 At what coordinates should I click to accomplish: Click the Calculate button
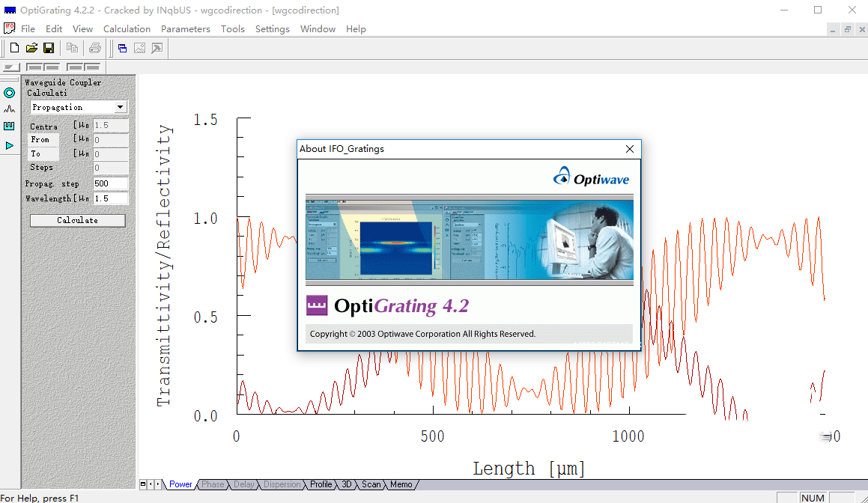pyautogui.click(x=77, y=220)
